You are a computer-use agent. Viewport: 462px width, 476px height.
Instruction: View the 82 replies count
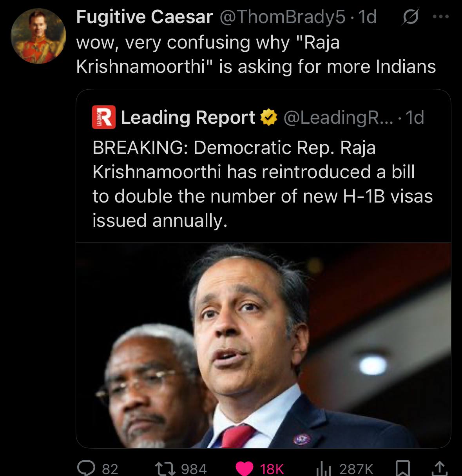click(110, 469)
